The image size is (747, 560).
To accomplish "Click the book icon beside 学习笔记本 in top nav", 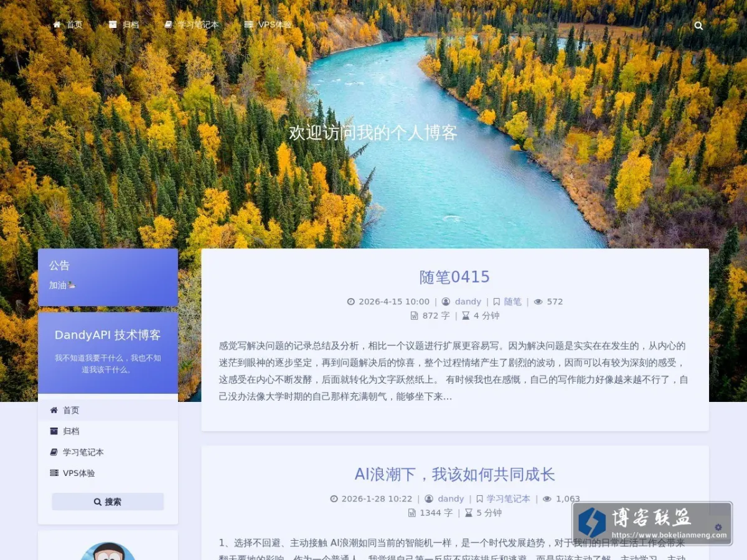I will [x=168, y=25].
